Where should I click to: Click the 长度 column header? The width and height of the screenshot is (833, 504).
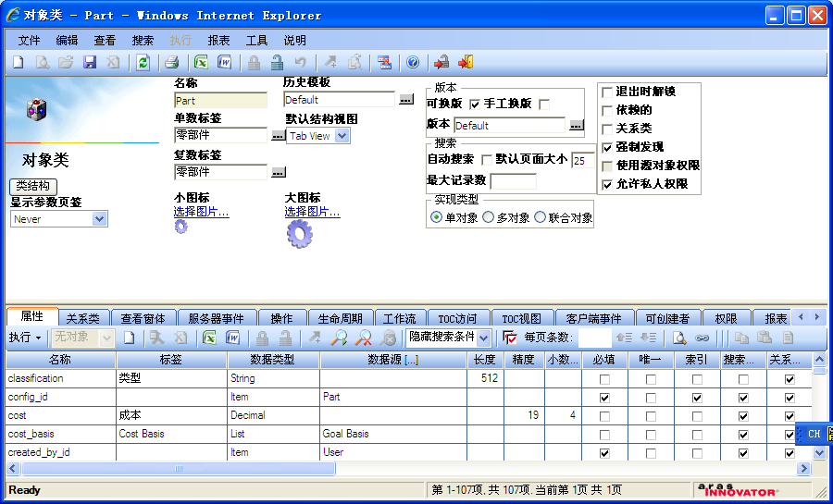coord(485,360)
